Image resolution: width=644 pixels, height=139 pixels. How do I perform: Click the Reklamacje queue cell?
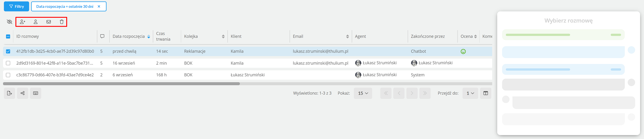tap(195, 51)
